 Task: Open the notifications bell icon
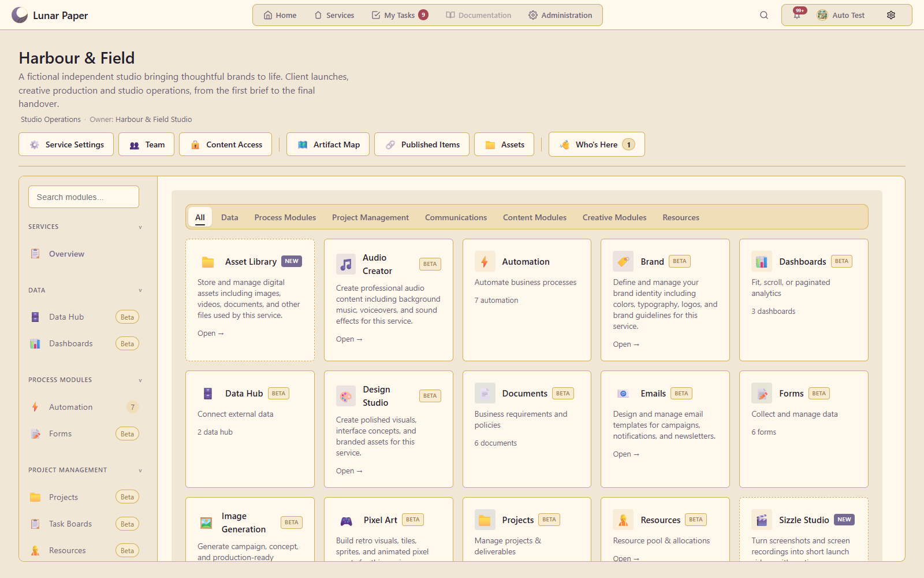point(797,16)
